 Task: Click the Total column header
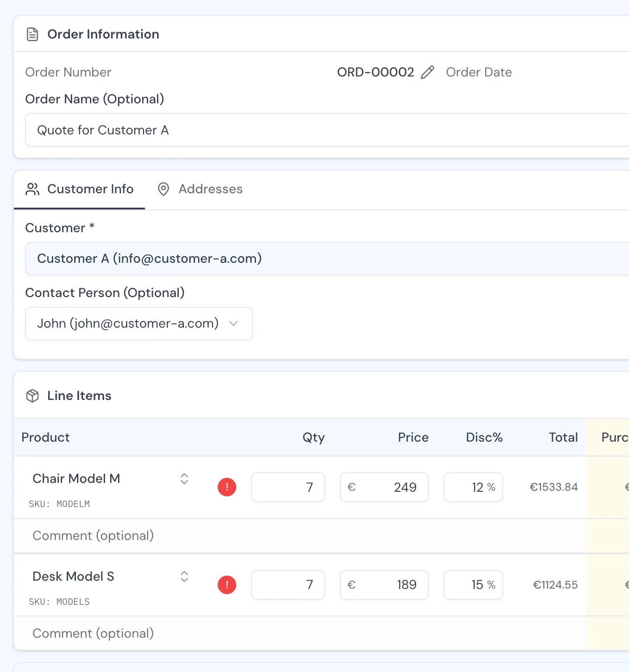(x=563, y=437)
